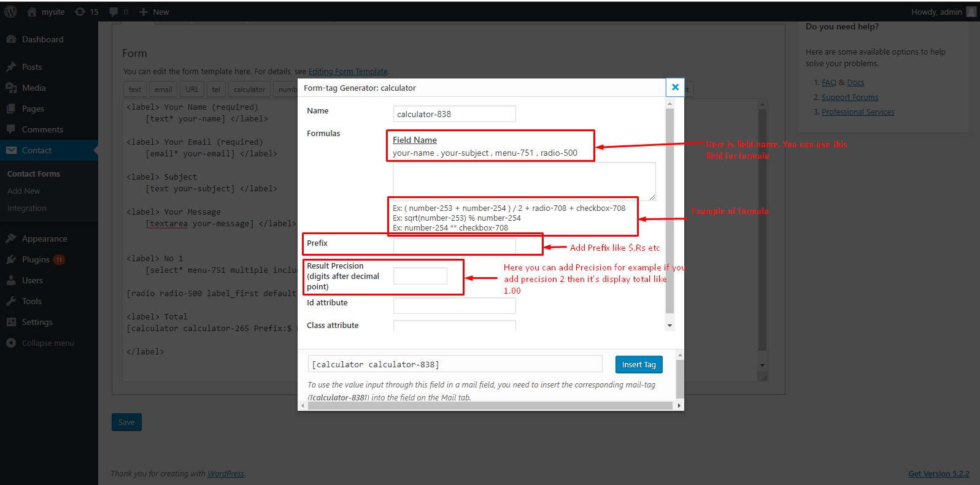Click the Save button
The width and height of the screenshot is (980, 485).
(126, 422)
